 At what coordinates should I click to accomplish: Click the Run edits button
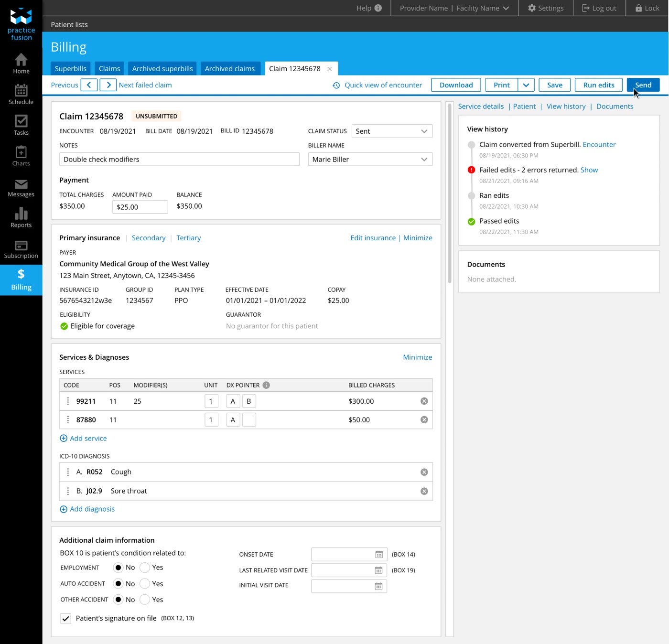[599, 85]
